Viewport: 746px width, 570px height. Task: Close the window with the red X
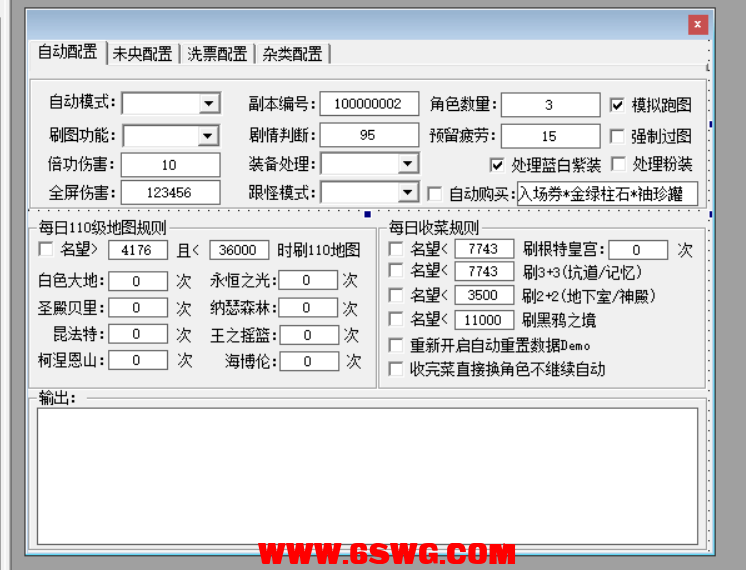tap(697, 25)
